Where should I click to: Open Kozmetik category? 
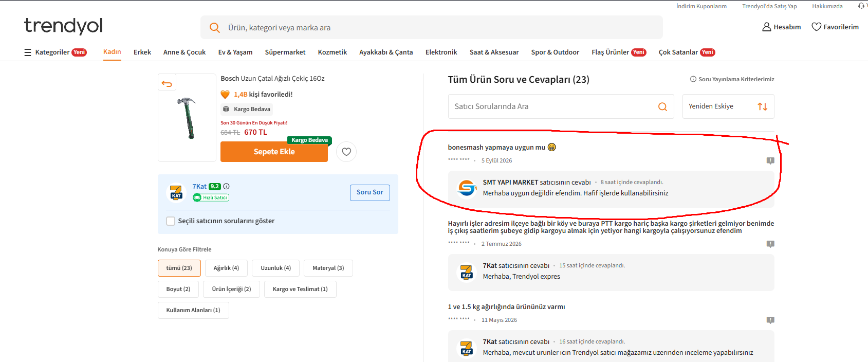point(333,52)
